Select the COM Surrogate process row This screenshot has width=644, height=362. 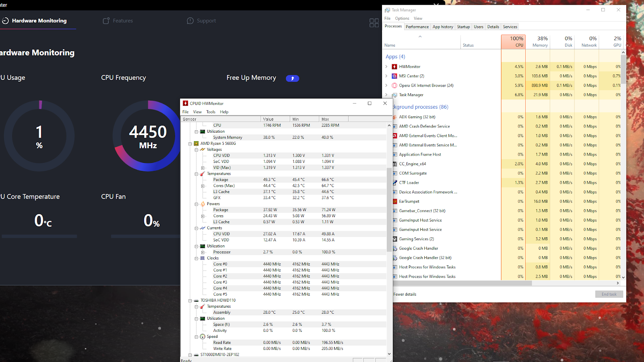pos(507,173)
